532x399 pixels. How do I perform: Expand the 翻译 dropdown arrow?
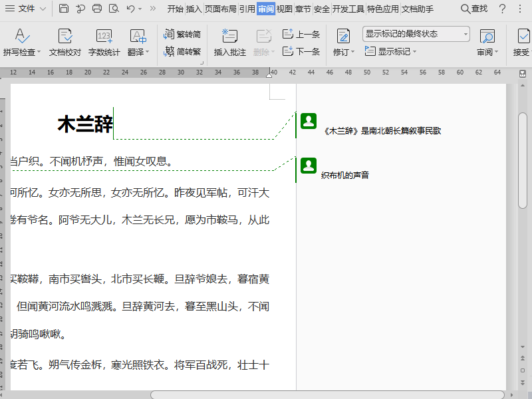click(x=147, y=52)
